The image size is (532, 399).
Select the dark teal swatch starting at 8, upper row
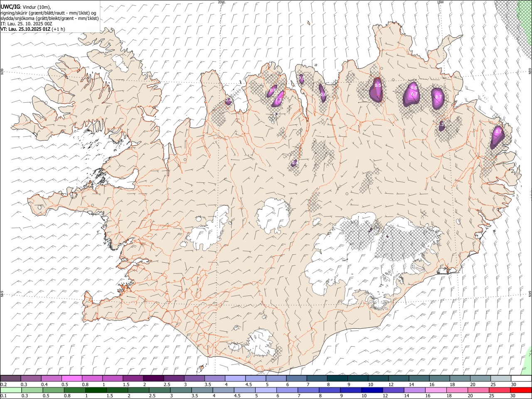pyautogui.click(x=337, y=379)
